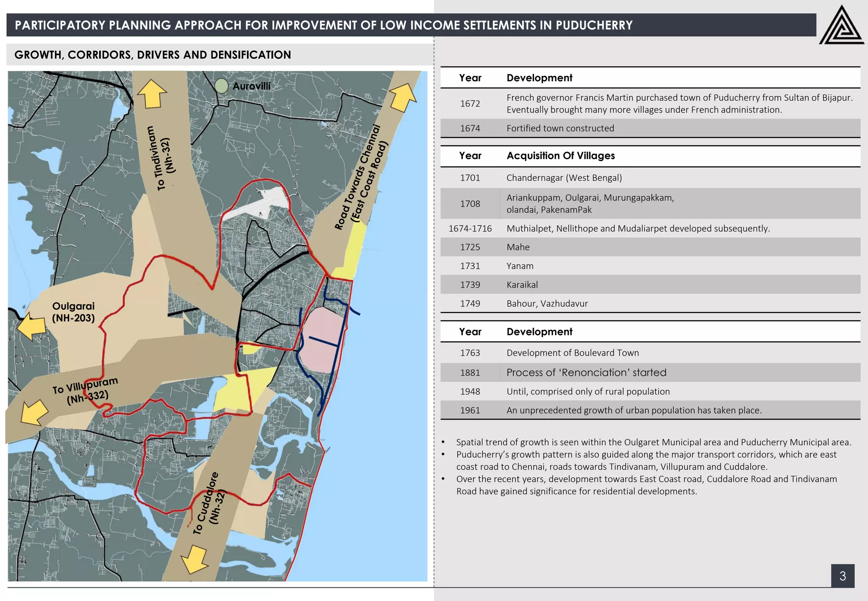The width and height of the screenshot is (868, 601).
Task: Click the Spatial trend of growth bullet
Action: tap(654, 442)
